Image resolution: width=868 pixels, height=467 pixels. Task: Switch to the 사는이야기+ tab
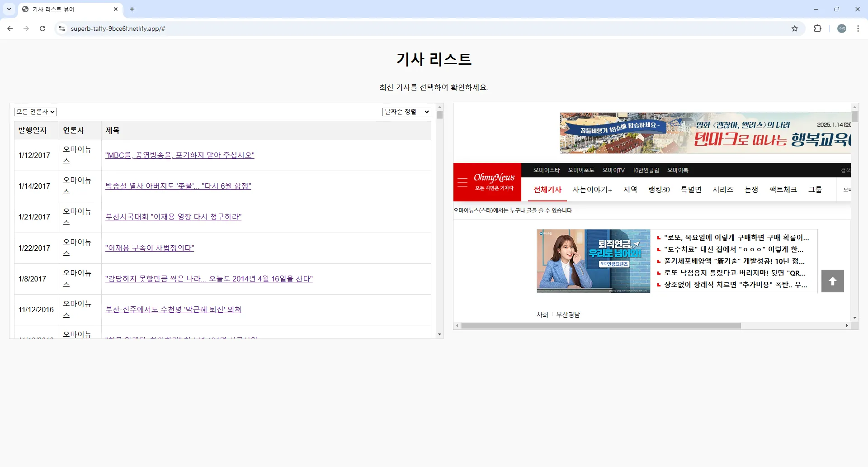pyautogui.click(x=592, y=190)
